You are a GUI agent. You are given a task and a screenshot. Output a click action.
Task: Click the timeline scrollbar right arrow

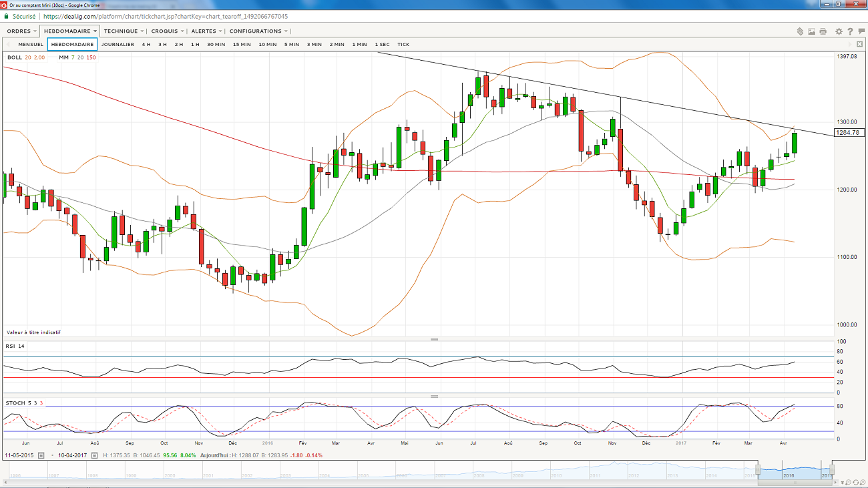pos(835,482)
